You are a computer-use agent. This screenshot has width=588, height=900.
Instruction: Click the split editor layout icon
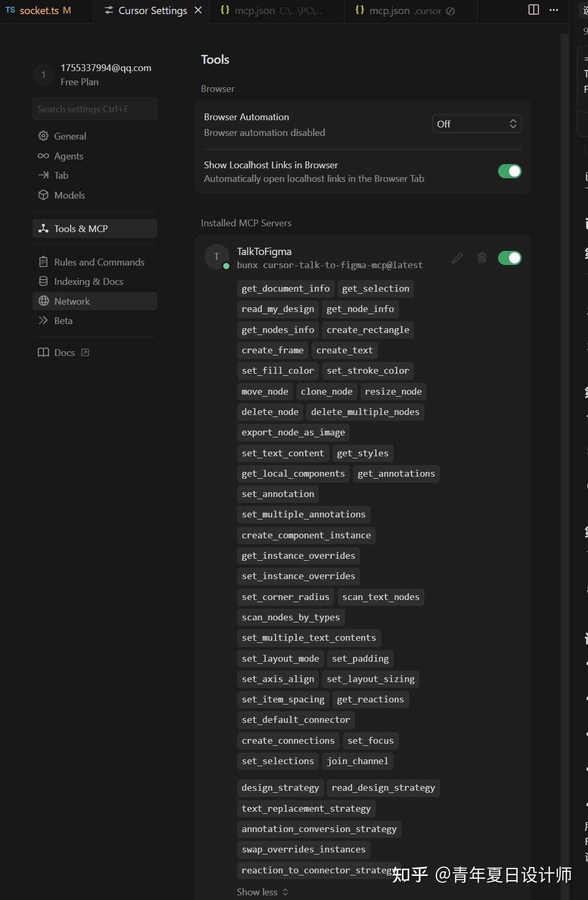(x=534, y=10)
